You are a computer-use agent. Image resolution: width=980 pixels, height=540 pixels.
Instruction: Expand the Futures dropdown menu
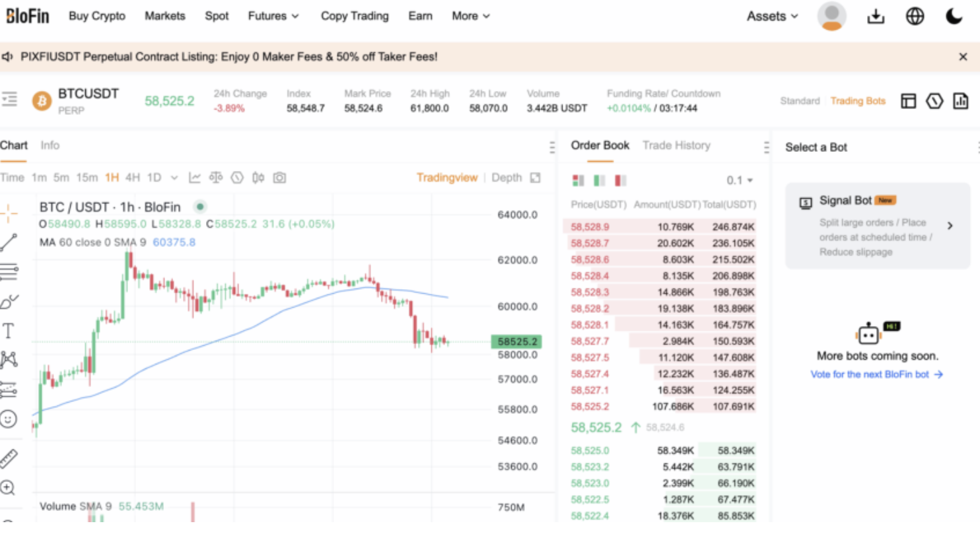(273, 16)
